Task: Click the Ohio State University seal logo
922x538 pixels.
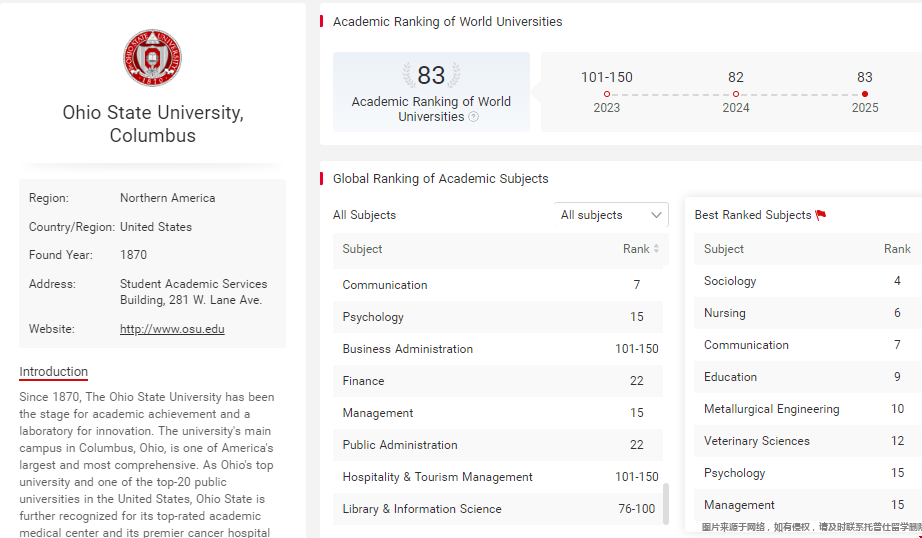Action: (x=152, y=58)
